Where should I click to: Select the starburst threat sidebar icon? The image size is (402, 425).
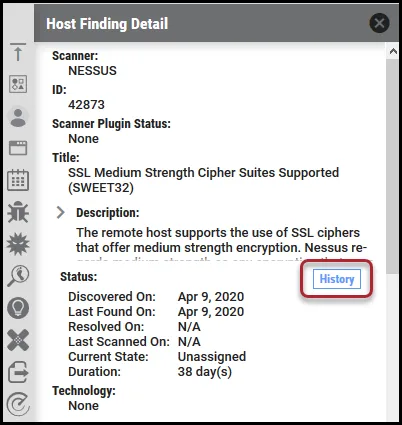click(18, 244)
